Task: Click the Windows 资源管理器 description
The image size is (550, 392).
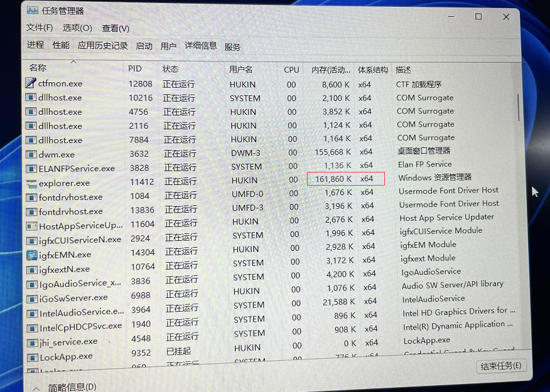Action: [434, 177]
